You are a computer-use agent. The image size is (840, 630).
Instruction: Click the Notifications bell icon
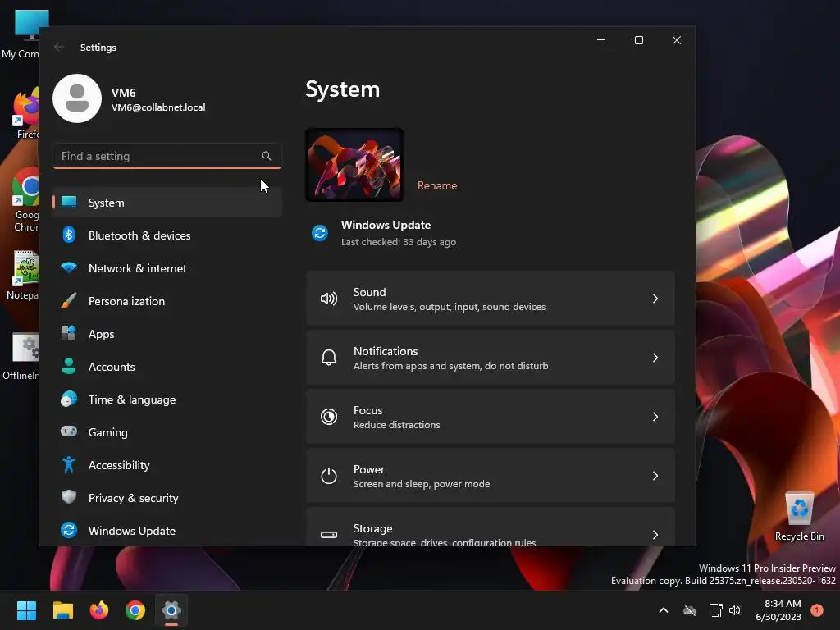[328, 358]
